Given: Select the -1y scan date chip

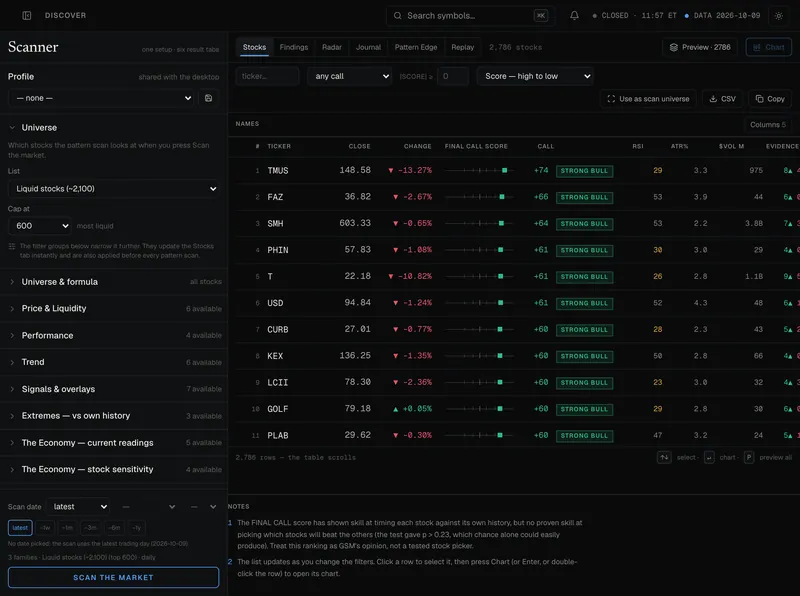Looking at the screenshot, I should 137,528.
